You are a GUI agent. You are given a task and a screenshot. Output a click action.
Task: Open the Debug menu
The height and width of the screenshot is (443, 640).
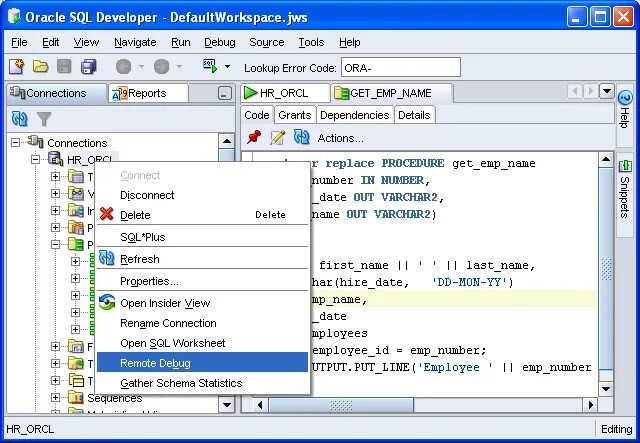[x=220, y=42]
